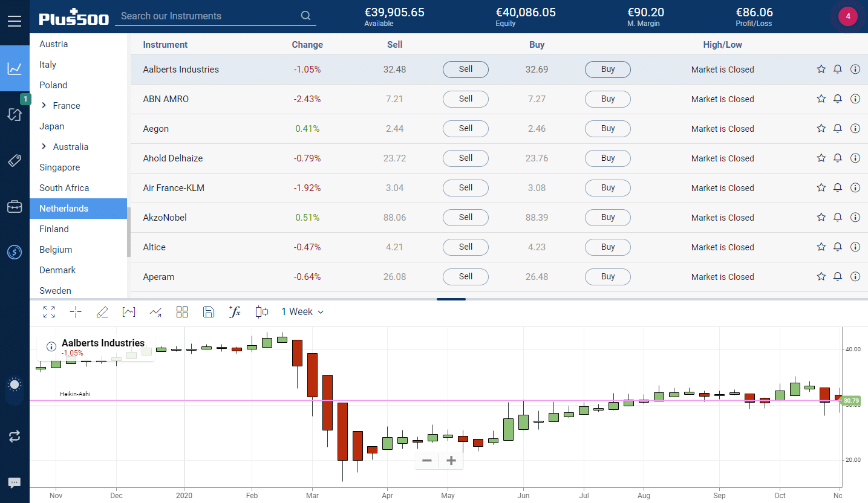This screenshot has height=503, width=868.
Task: Sell Aalberts Industries
Action: click(466, 69)
